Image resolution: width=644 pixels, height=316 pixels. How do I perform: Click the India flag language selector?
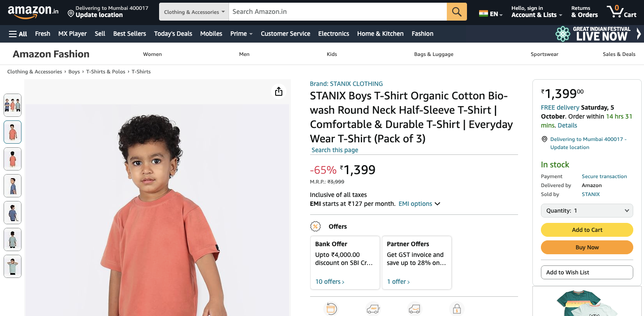[490, 14]
